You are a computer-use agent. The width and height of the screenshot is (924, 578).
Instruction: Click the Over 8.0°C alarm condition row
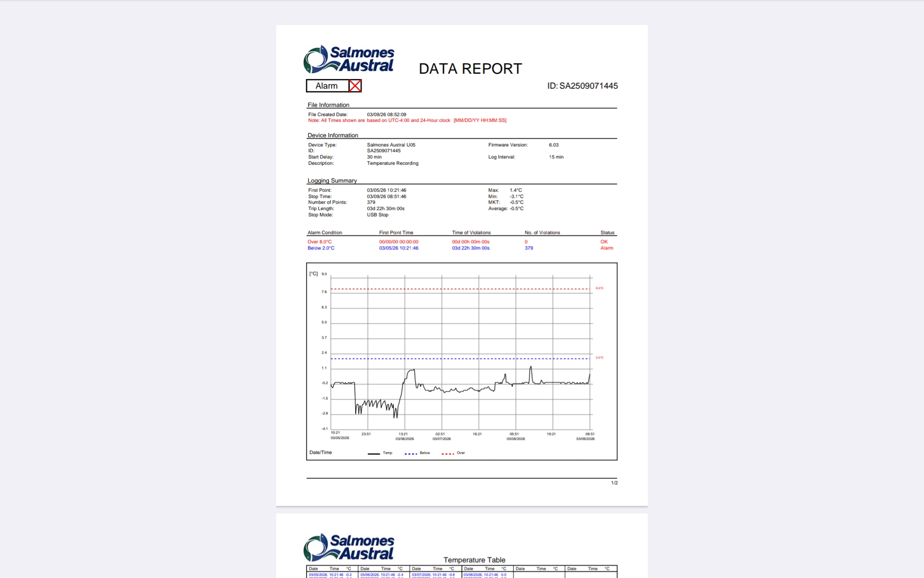pyautogui.click(x=320, y=242)
